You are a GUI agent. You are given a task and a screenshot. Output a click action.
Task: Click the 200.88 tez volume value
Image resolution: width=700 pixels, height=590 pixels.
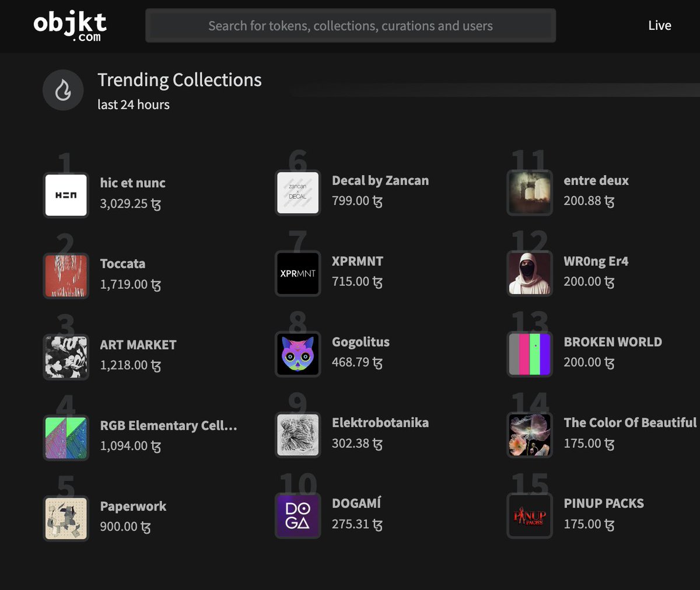(589, 201)
